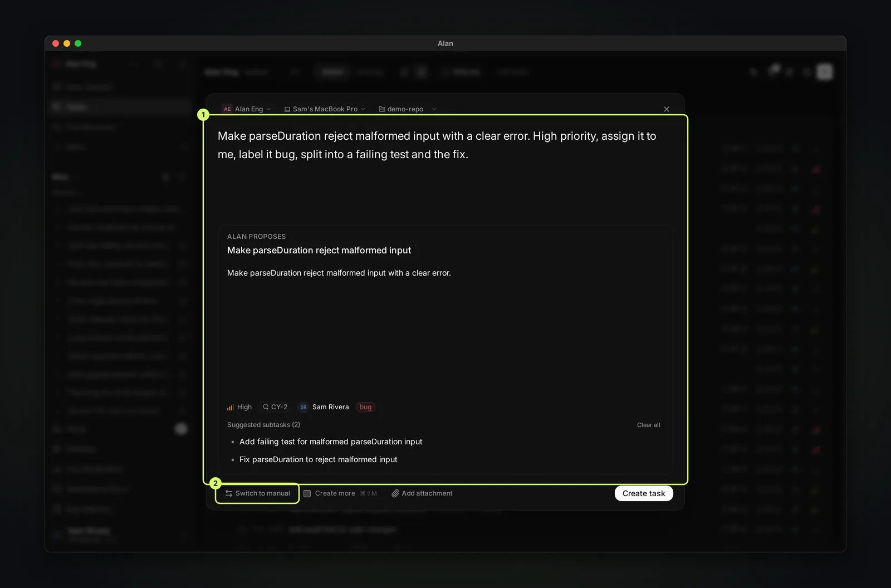Image resolution: width=891 pixels, height=588 pixels.
Task: Select subtask "Fix parseDuration to reject malformed input"
Action: pyautogui.click(x=319, y=459)
